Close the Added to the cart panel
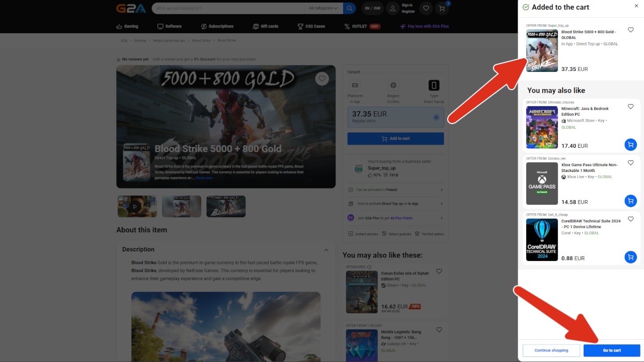Viewport: 644px width, 362px height. (636, 6)
